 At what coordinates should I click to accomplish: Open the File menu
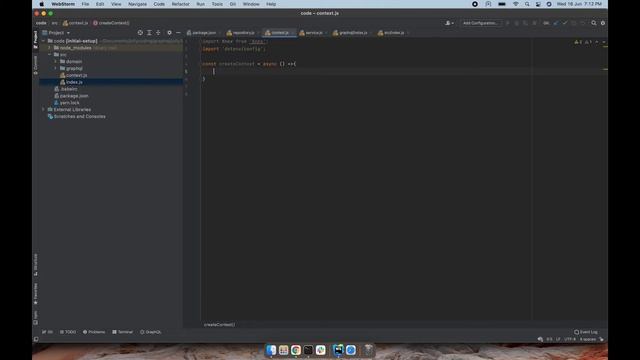point(85,4)
